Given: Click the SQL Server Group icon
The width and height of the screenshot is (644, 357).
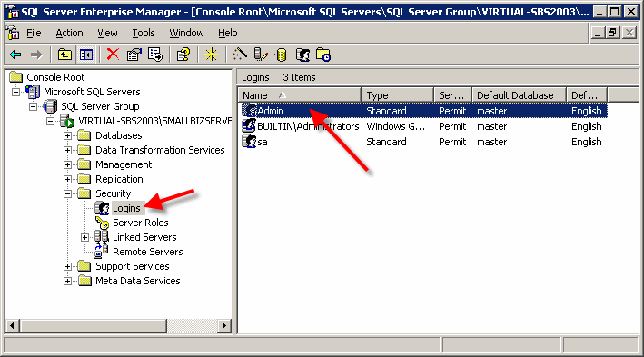Looking at the screenshot, I should pyautogui.click(x=50, y=106).
